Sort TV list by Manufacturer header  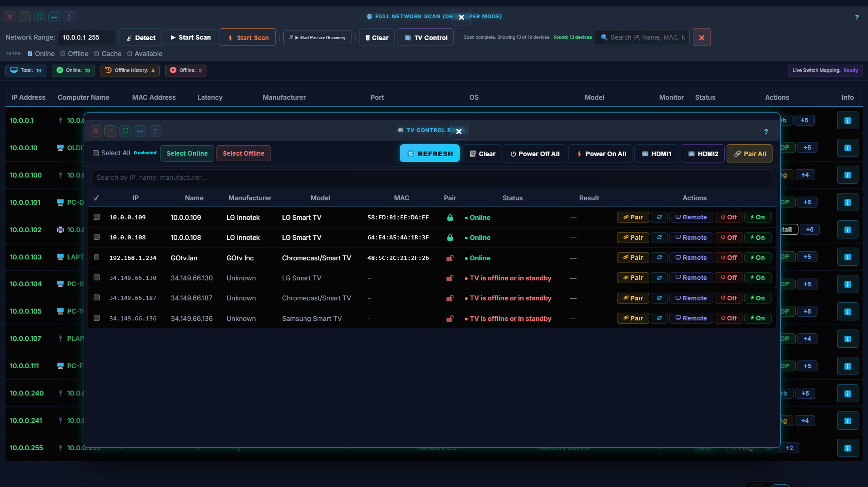point(250,198)
